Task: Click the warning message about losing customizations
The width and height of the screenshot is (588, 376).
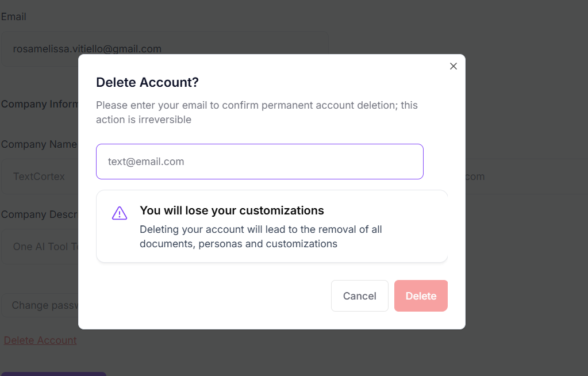Action: point(231,210)
